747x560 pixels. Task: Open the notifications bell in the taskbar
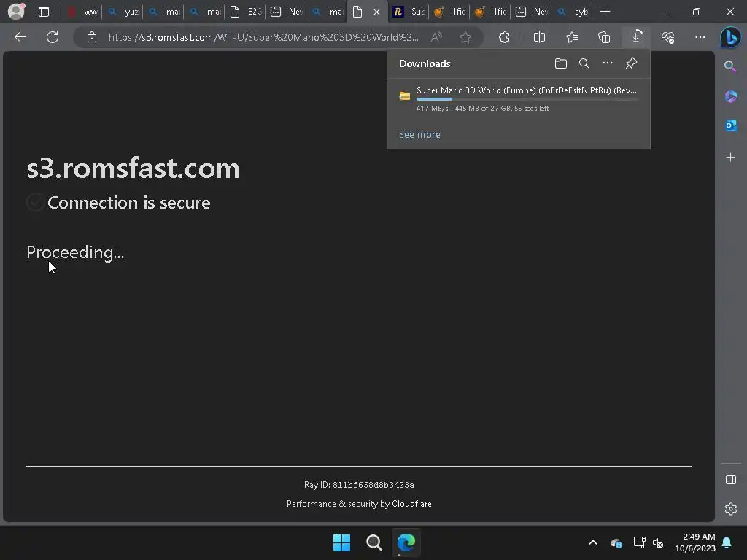tap(727, 542)
